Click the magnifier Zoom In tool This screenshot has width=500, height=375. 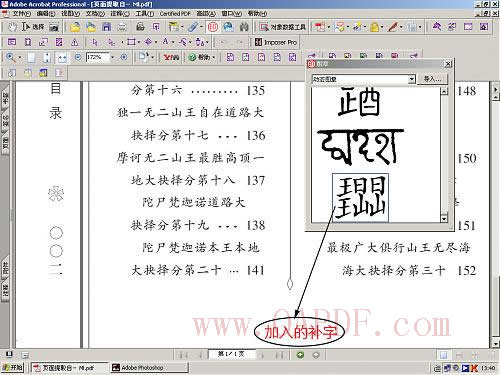[11, 57]
